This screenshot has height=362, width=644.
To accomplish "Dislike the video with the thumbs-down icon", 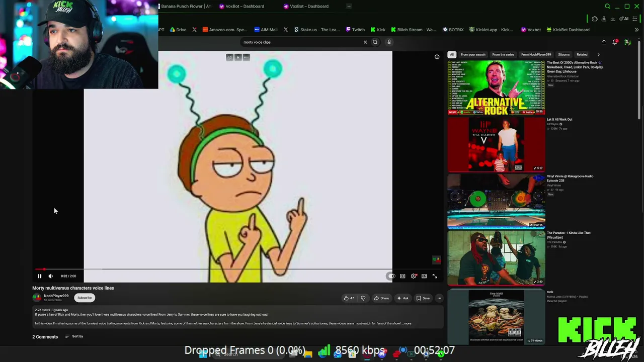I will click(363, 298).
